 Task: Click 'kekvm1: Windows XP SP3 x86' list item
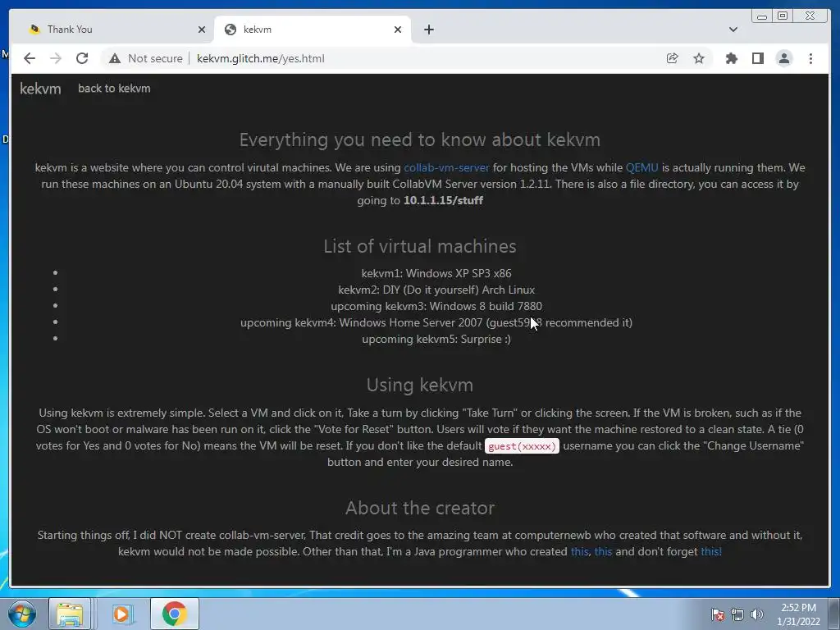point(436,273)
